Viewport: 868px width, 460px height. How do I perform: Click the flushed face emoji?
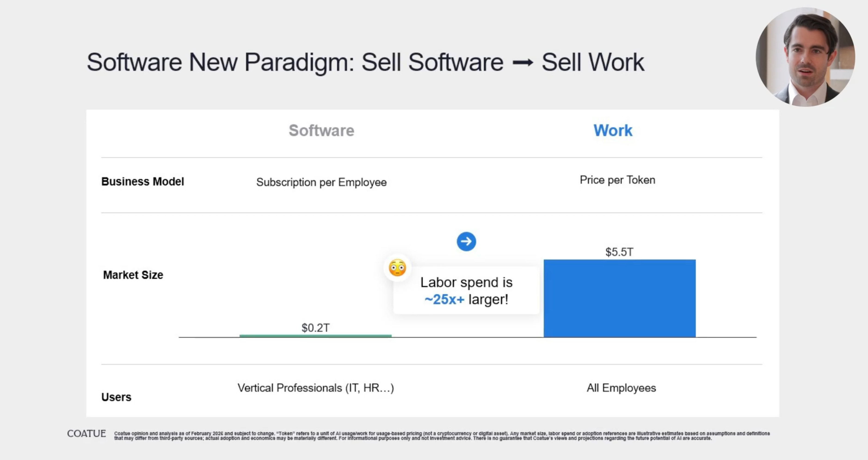[x=397, y=268]
